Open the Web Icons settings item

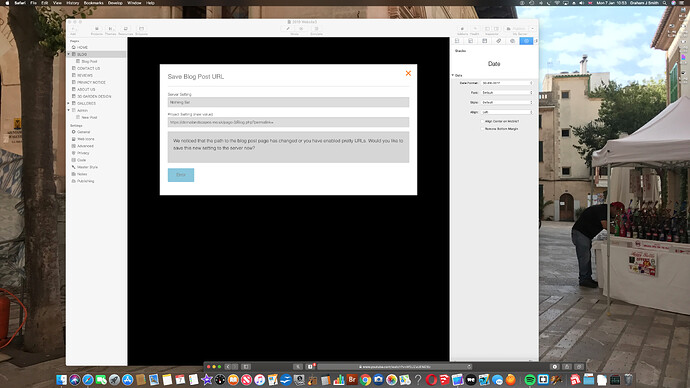click(85, 139)
